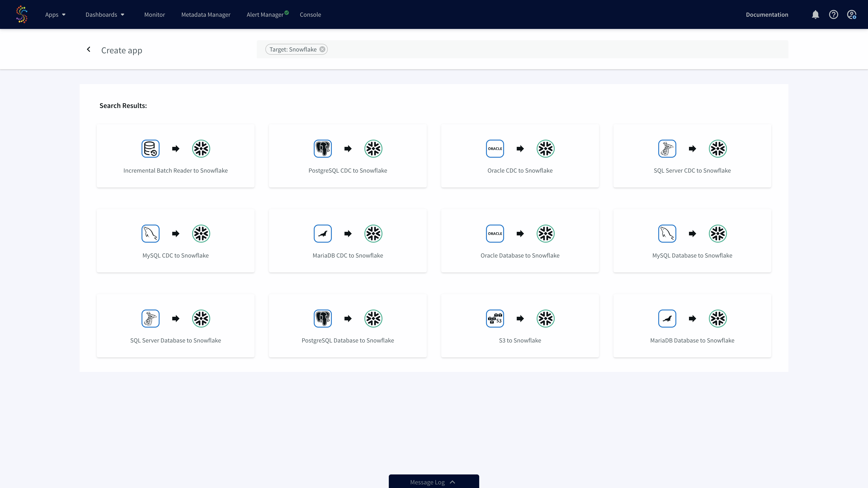This screenshot has height=488, width=868.
Task: Click Snowflake icon in PostgreSQL CDC card
Action: 373,148
